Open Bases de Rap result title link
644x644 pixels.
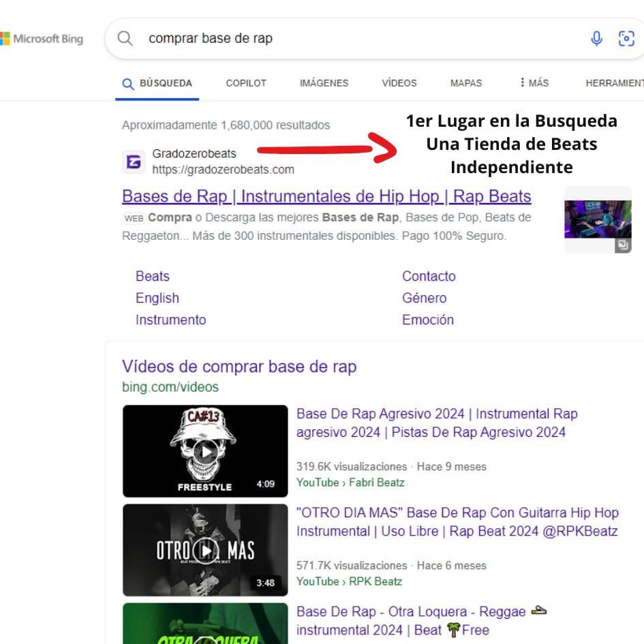[326, 196]
